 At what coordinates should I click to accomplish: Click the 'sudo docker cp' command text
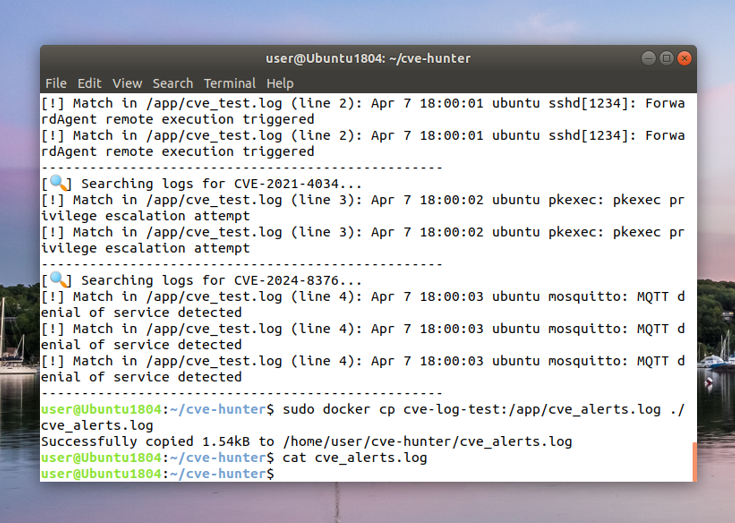338,410
